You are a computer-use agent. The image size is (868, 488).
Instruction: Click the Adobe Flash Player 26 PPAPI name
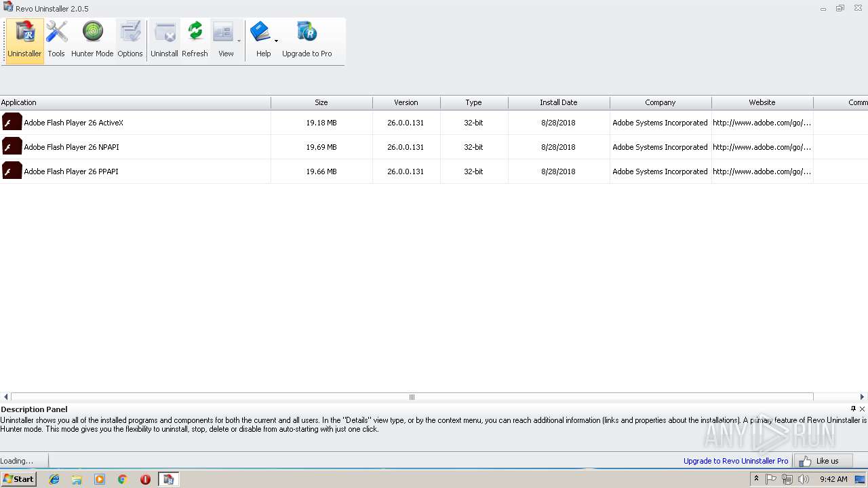(x=71, y=171)
